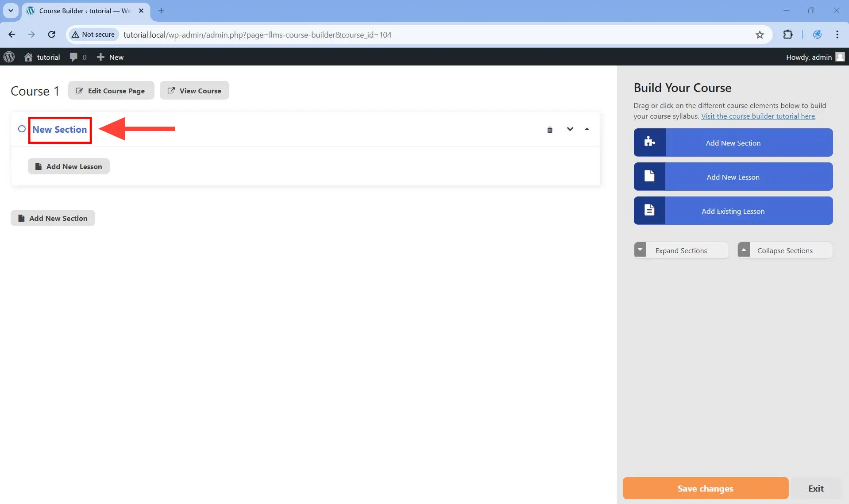Open the Howdy, admin account menu
849x504 pixels.
(815, 57)
